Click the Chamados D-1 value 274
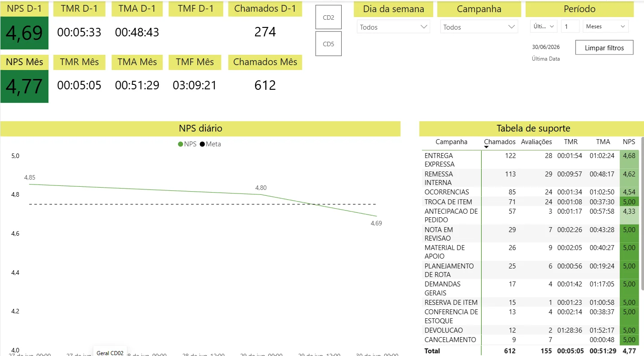 265,32
